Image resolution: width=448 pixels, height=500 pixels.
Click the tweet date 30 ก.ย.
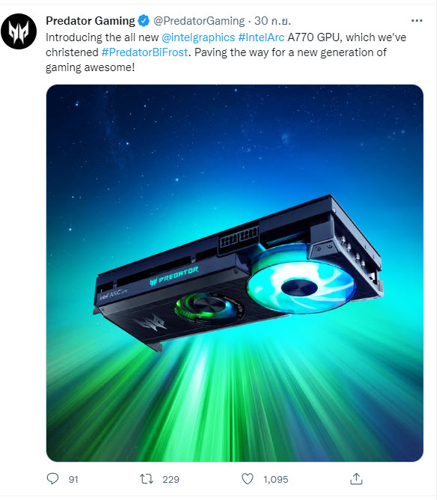pyautogui.click(x=272, y=21)
